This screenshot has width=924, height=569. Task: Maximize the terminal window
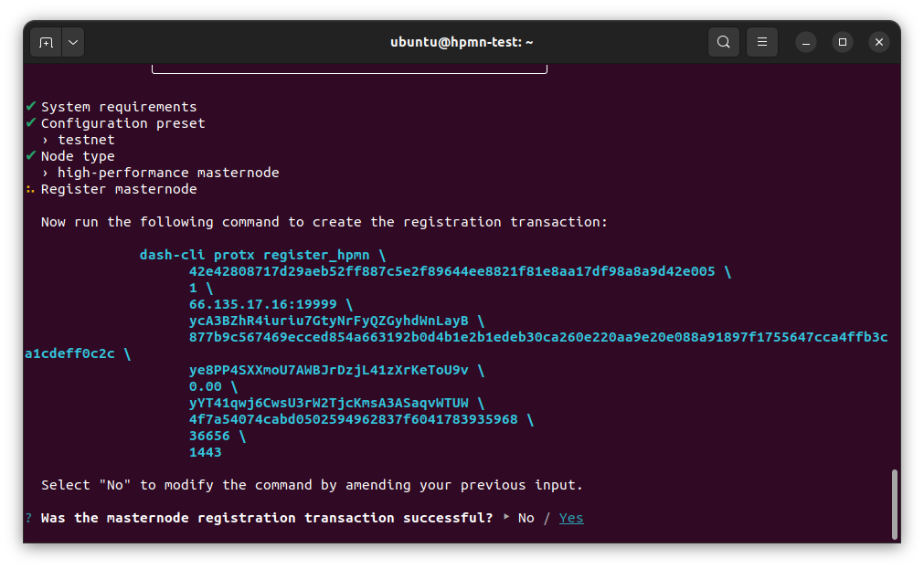coord(843,42)
